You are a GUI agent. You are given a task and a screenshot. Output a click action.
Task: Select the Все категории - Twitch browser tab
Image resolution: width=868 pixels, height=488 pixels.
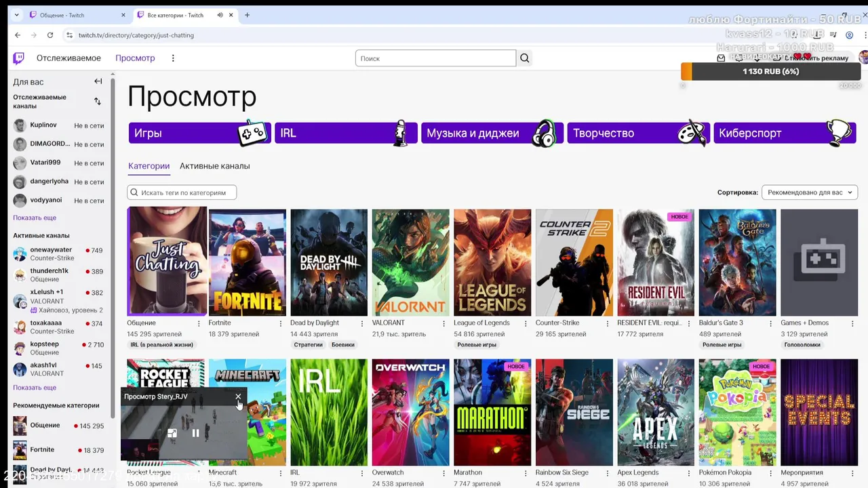click(184, 15)
